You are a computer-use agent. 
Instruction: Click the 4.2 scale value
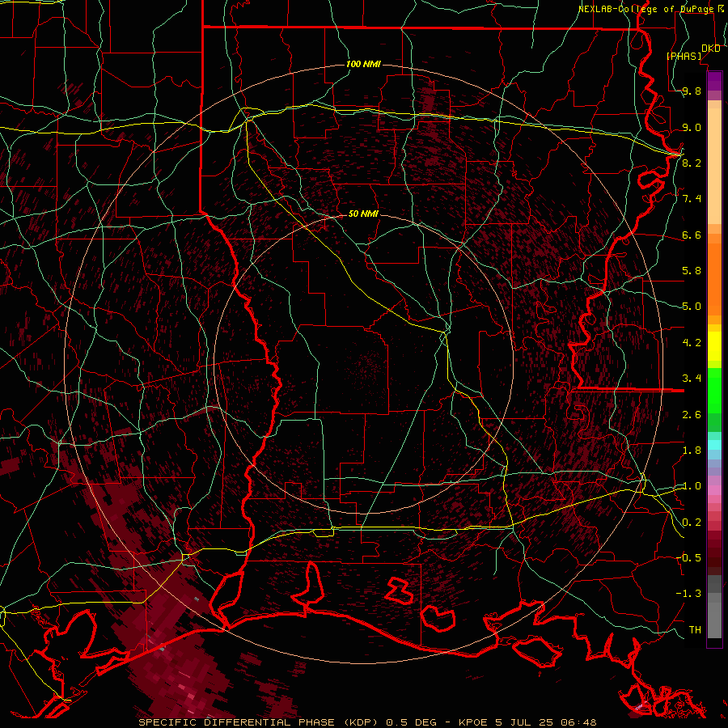click(692, 343)
